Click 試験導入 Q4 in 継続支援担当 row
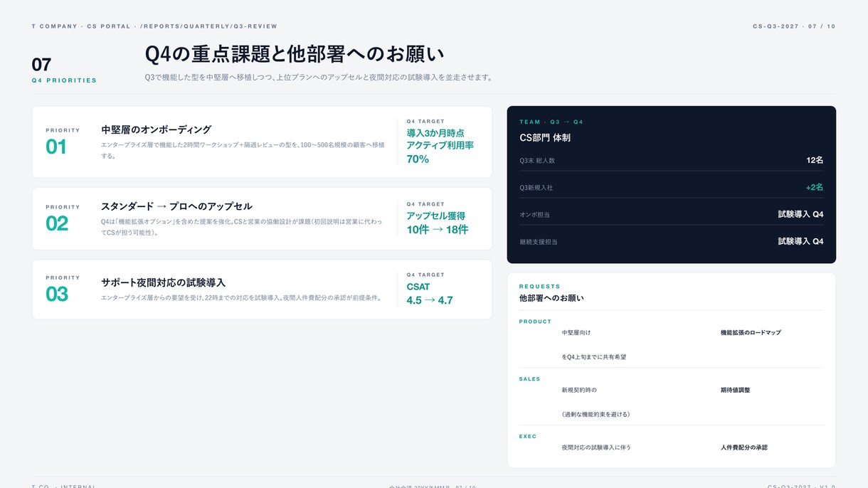The image size is (868, 488). pyautogui.click(x=801, y=241)
